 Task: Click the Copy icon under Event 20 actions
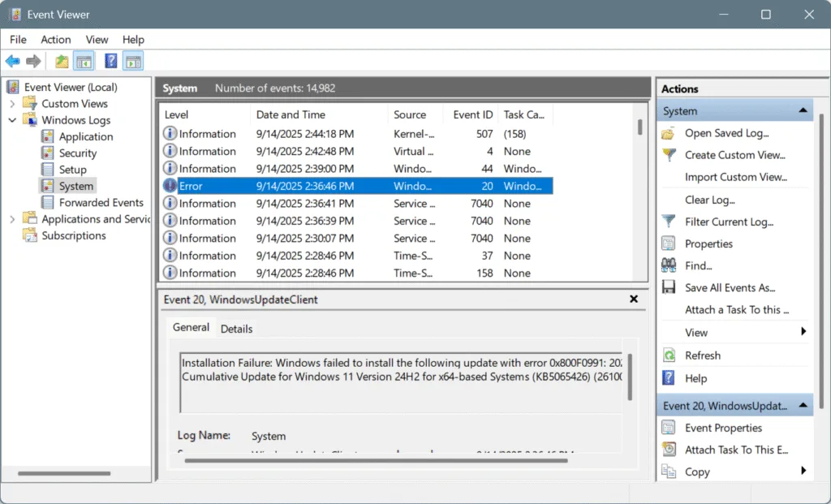point(670,471)
